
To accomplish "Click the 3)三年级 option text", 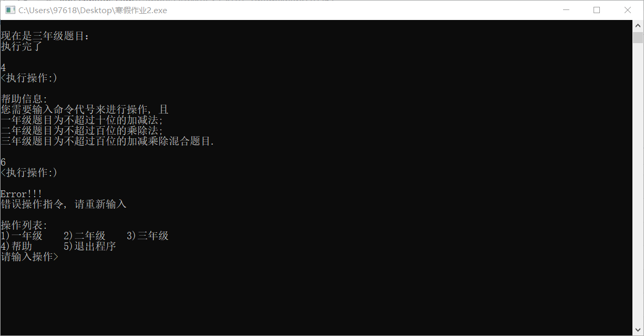I will click(x=148, y=236).
